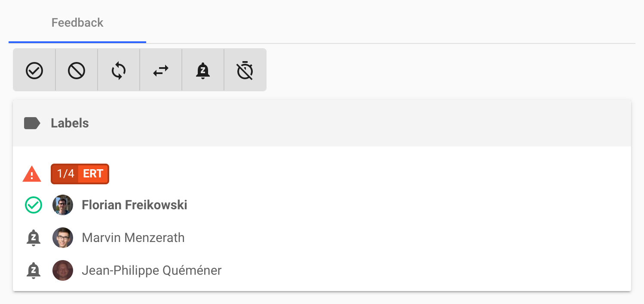Select the Florian Freikowski name
The width and height of the screenshot is (644, 304).
tap(135, 205)
